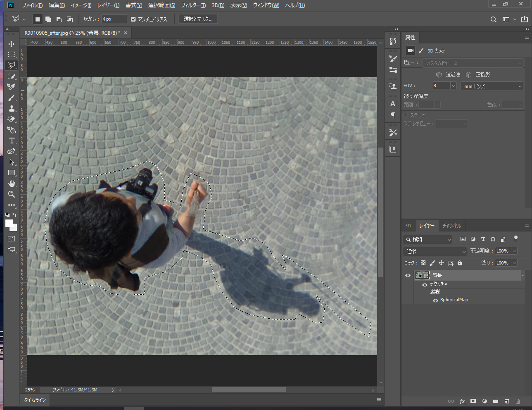Open the Edit Toolbar three-dots menu

coord(12,205)
